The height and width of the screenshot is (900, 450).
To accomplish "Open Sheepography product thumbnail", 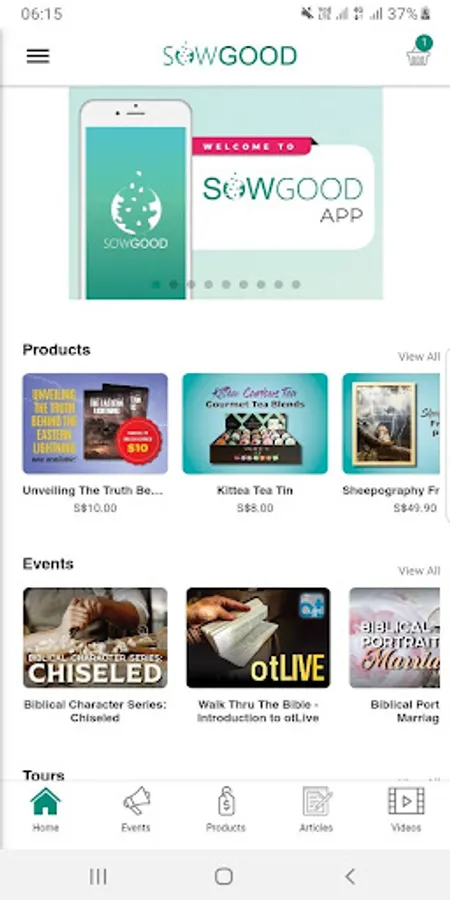I will coord(391,424).
